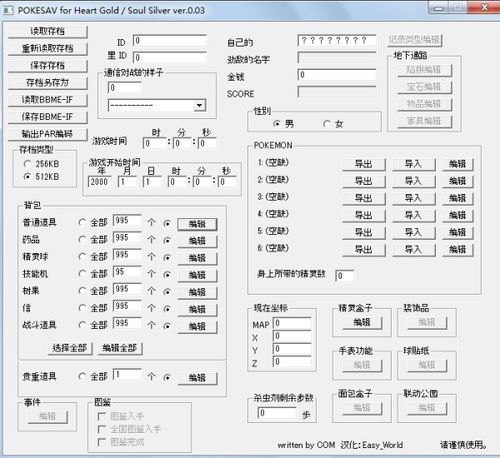500x458 pixels.
Task: Click the 选择全部 button
Action: coord(70,348)
